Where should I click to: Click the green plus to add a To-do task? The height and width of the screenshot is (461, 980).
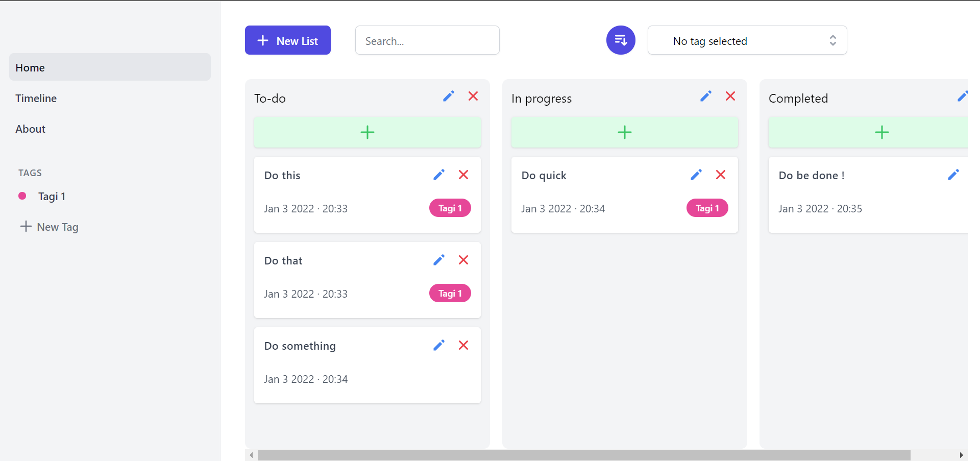point(367,132)
